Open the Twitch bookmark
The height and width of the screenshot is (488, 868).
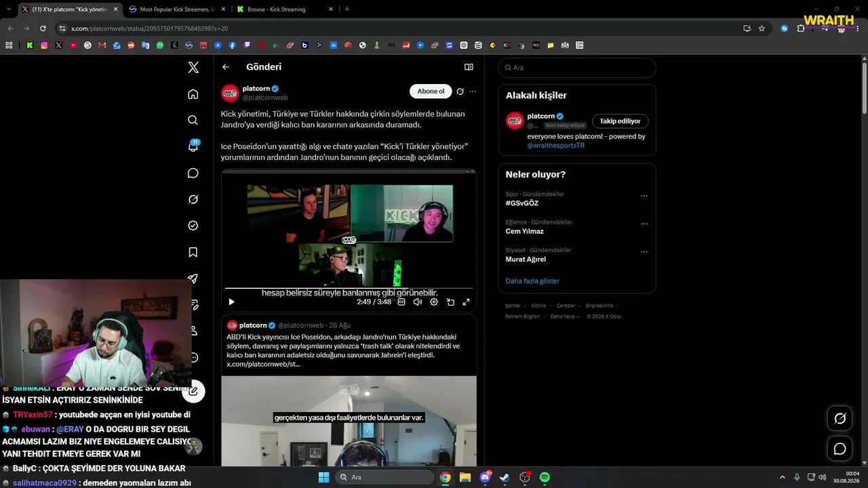(247, 45)
